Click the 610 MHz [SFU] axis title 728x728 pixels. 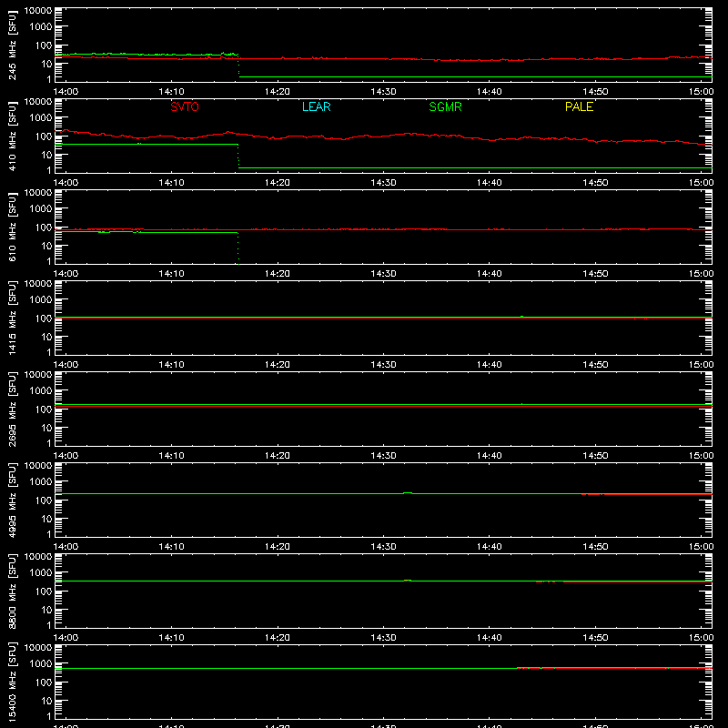coord(12,227)
